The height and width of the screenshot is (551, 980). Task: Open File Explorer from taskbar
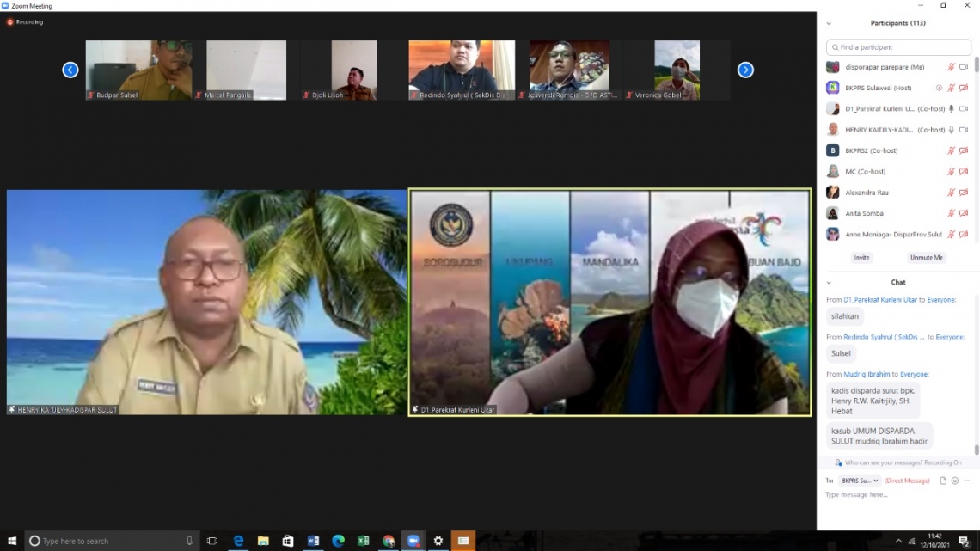click(x=263, y=541)
